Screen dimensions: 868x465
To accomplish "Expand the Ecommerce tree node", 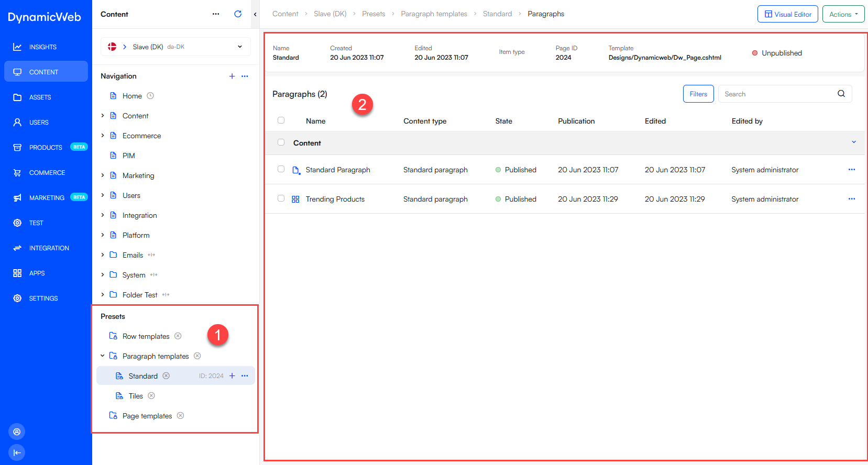I will click(x=103, y=136).
